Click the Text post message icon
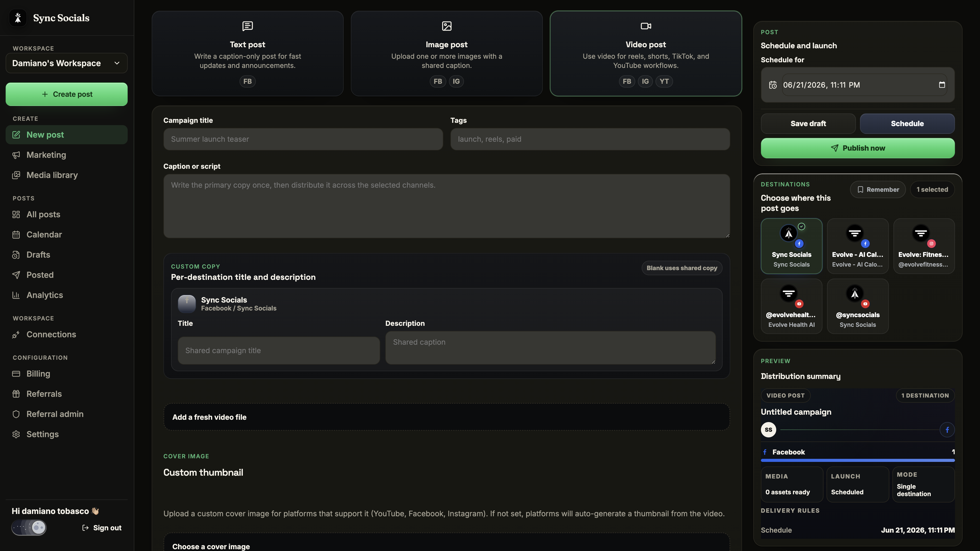 click(248, 26)
